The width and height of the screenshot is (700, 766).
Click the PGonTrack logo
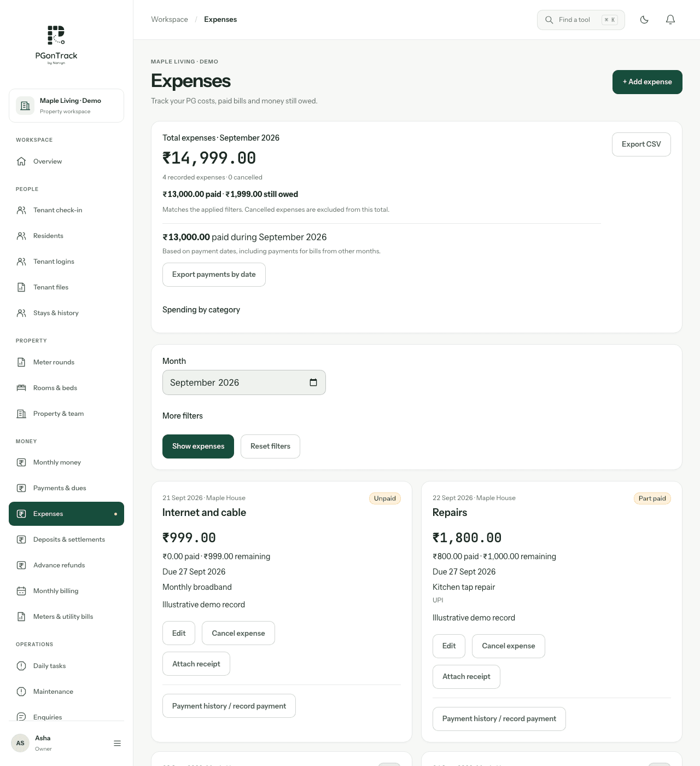(56, 45)
